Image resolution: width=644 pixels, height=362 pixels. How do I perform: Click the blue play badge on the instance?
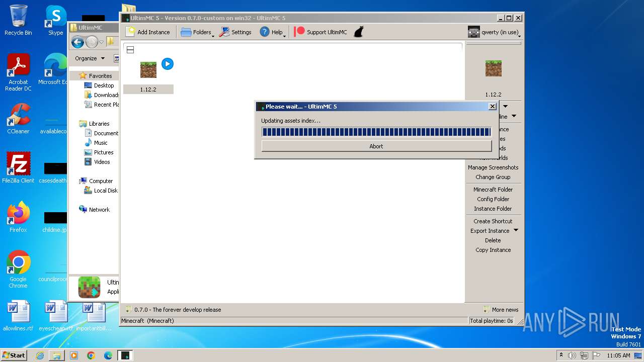point(168,64)
